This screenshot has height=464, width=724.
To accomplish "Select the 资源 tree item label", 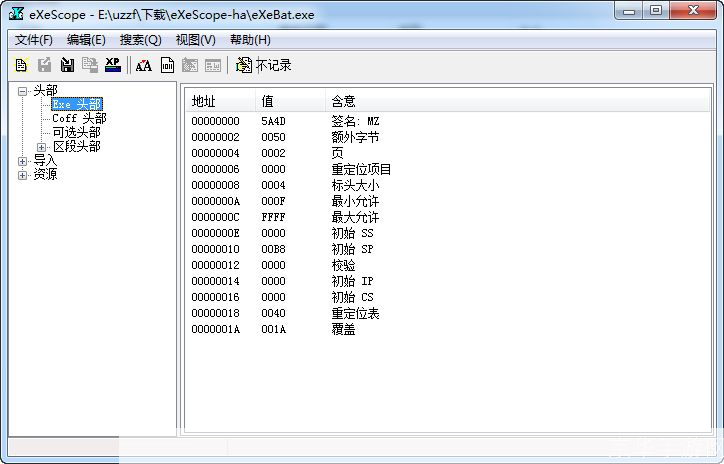I will pos(45,175).
